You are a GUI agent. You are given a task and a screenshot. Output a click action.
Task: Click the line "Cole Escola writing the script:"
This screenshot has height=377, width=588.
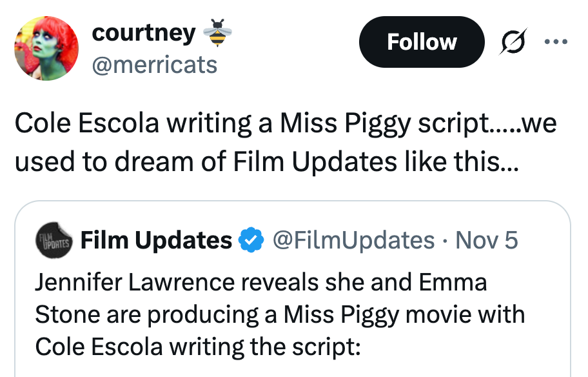[x=197, y=347]
